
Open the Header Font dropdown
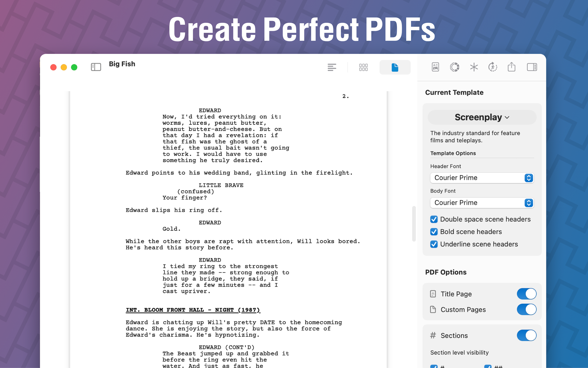pos(482,178)
